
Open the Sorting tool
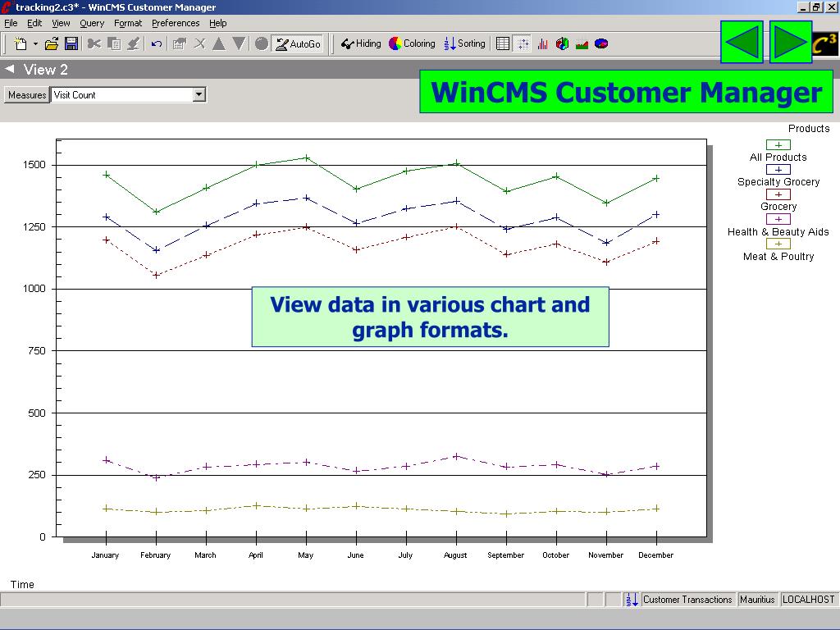(x=464, y=44)
